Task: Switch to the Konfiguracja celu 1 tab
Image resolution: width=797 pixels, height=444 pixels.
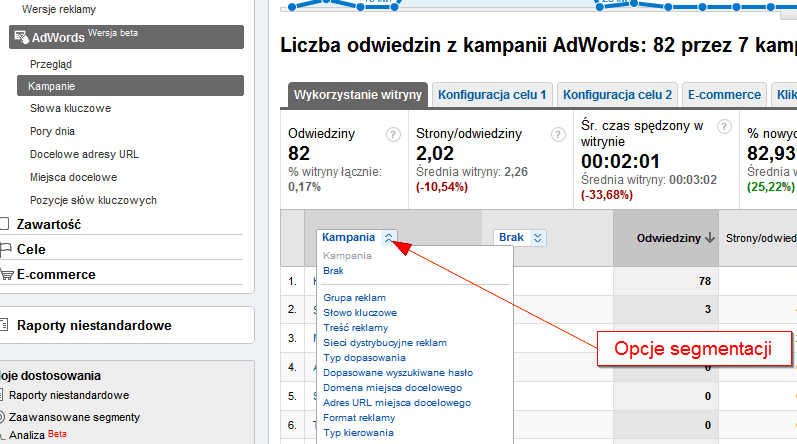Action: click(491, 95)
